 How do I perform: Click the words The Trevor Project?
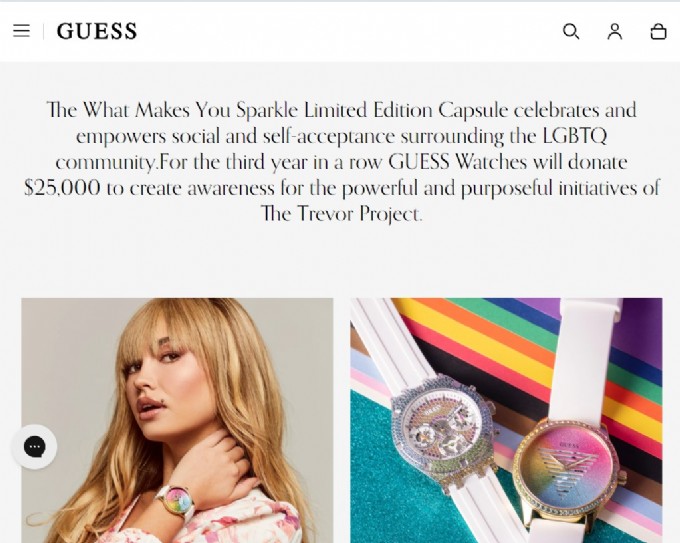[340, 214]
